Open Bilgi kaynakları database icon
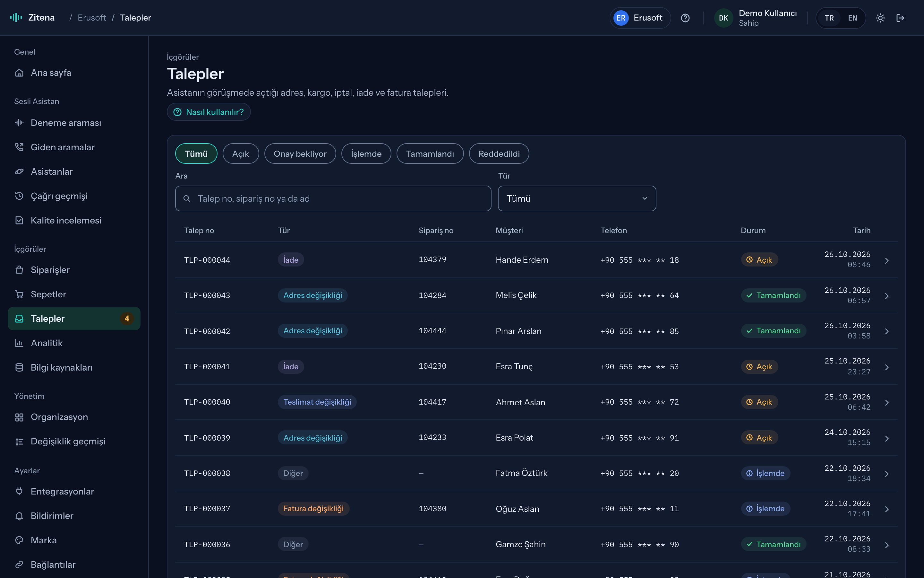The width and height of the screenshot is (924, 578). click(19, 367)
